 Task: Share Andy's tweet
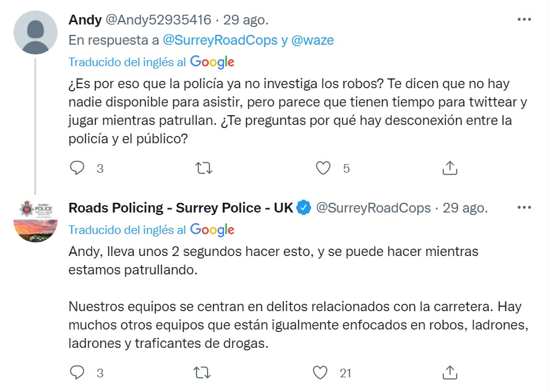click(x=449, y=168)
